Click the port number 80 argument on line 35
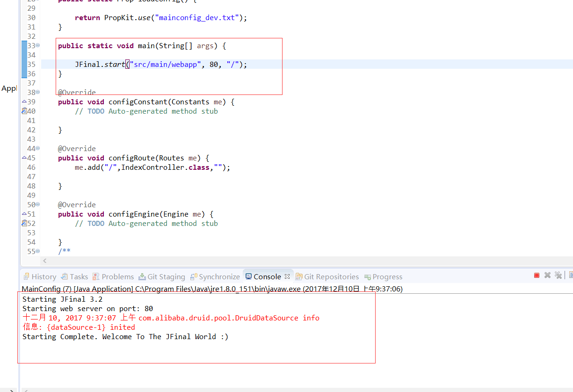This screenshot has width=573, height=392. [214, 64]
